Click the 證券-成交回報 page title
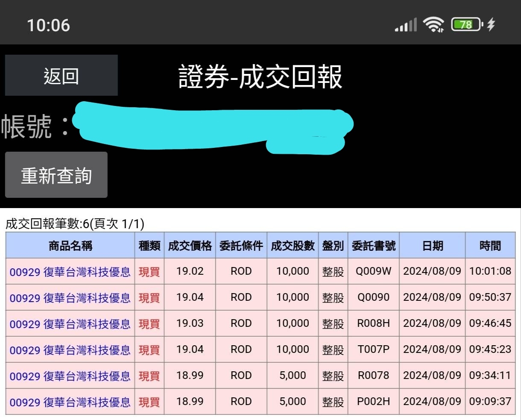Viewport: 521px width, 420px height. [260, 77]
